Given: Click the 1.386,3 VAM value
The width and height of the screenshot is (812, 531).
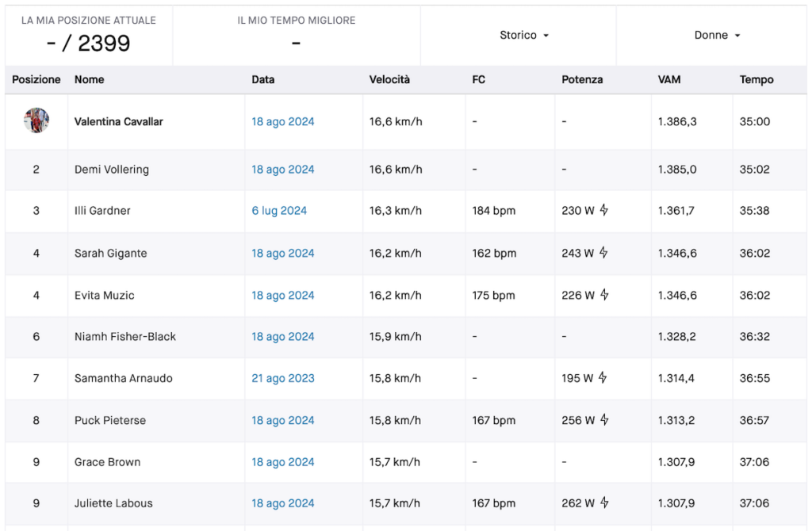Looking at the screenshot, I should point(677,121).
